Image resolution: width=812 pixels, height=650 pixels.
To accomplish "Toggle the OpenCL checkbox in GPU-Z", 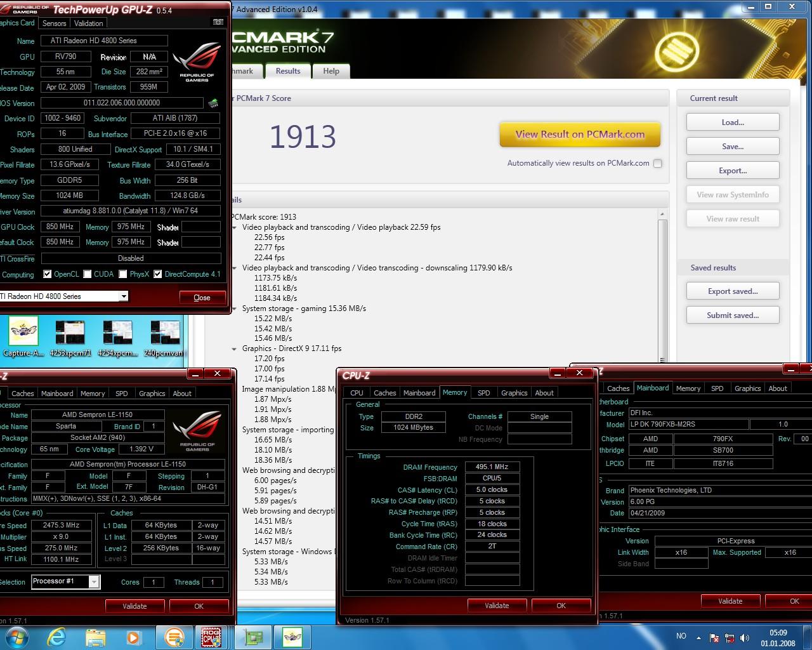I will (x=47, y=274).
